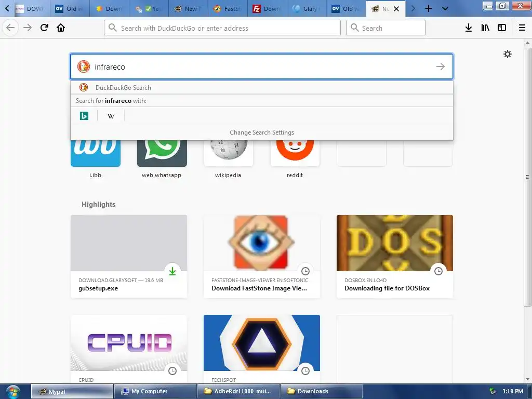This screenshot has width=532, height=399.
Task: Click the Highlights section heading
Action: click(98, 204)
